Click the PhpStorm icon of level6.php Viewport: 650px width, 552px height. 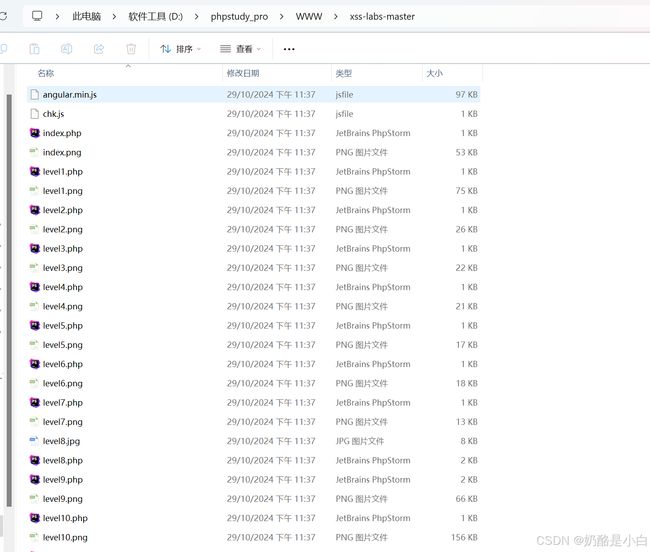click(35, 364)
